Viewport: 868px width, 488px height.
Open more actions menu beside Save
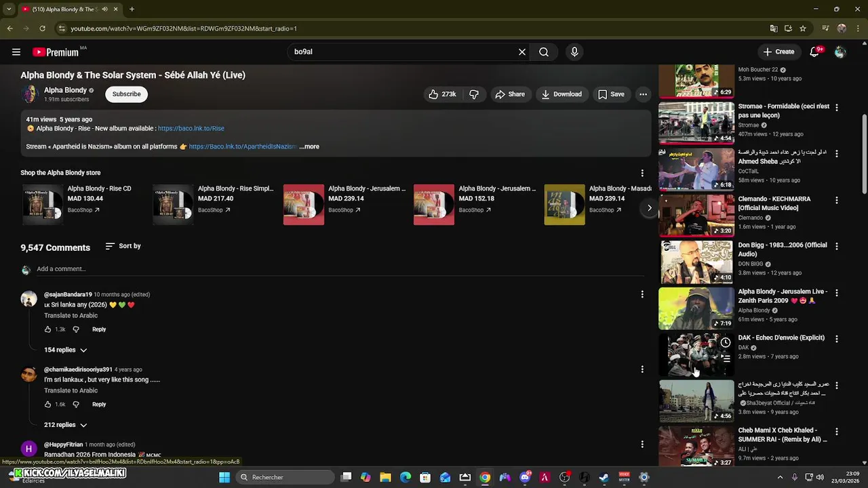click(643, 94)
